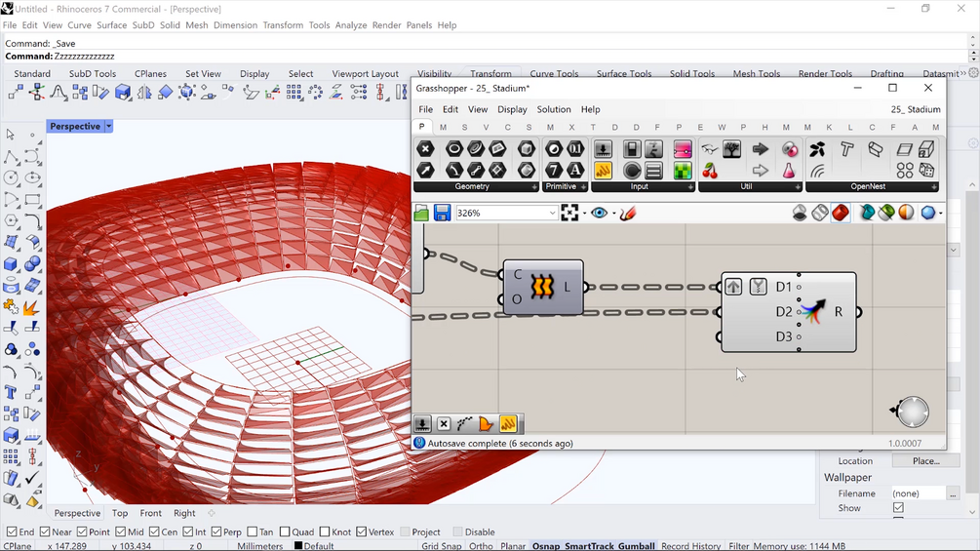Select the Gradient input component
Image resolution: width=980 pixels, height=551 pixels.
[683, 148]
